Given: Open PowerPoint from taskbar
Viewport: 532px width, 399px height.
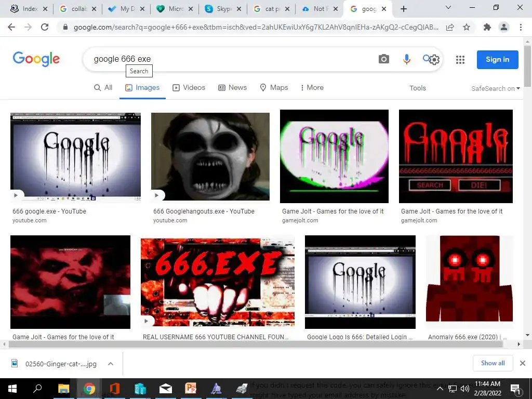Looking at the screenshot, I should click(191, 389).
